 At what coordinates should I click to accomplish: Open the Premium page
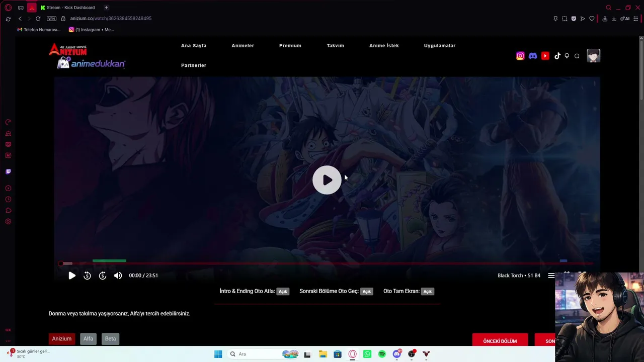pos(290,46)
